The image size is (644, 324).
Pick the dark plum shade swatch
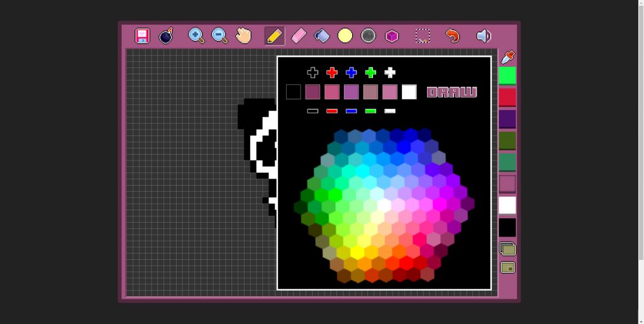[x=313, y=92]
